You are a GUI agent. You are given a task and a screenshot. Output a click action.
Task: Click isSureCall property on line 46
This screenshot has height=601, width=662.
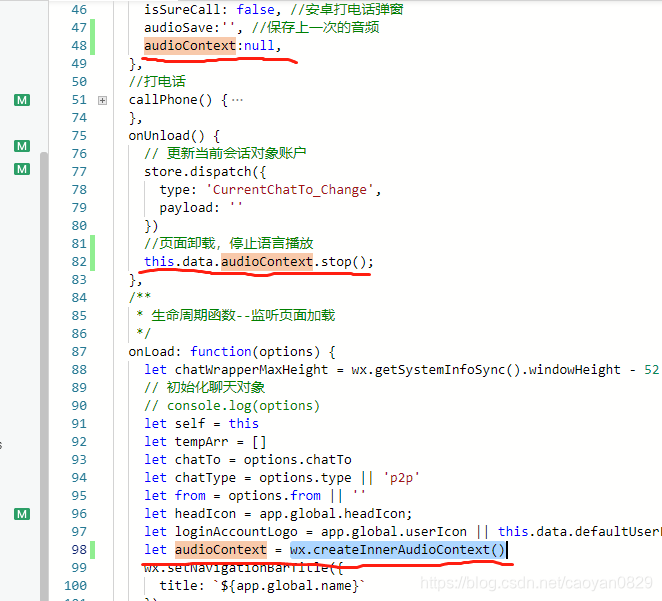coord(182,9)
